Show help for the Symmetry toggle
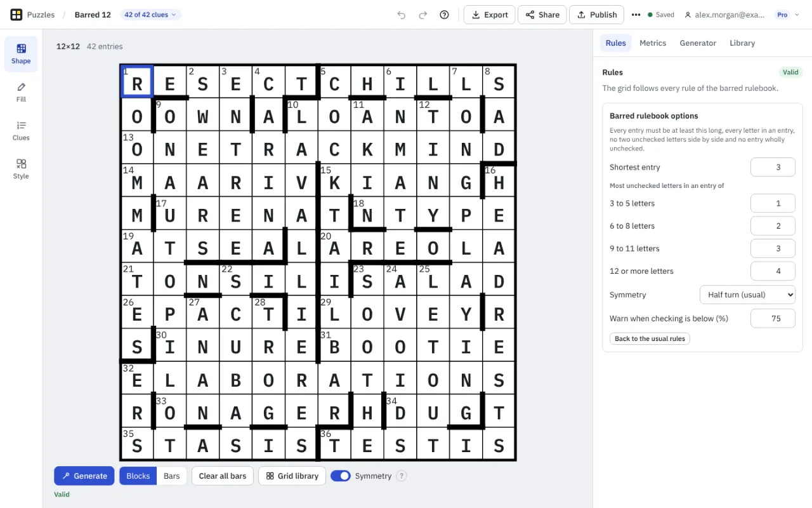This screenshot has height=508, width=812. pos(402,476)
